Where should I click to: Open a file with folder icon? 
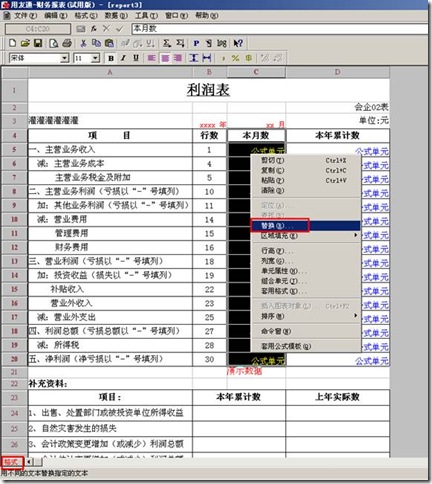coord(25,43)
